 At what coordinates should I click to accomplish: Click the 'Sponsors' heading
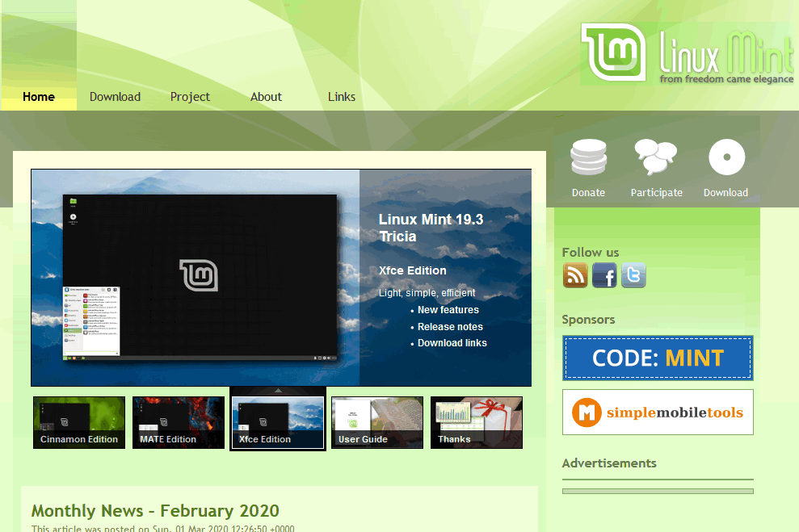pyautogui.click(x=589, y=319)
